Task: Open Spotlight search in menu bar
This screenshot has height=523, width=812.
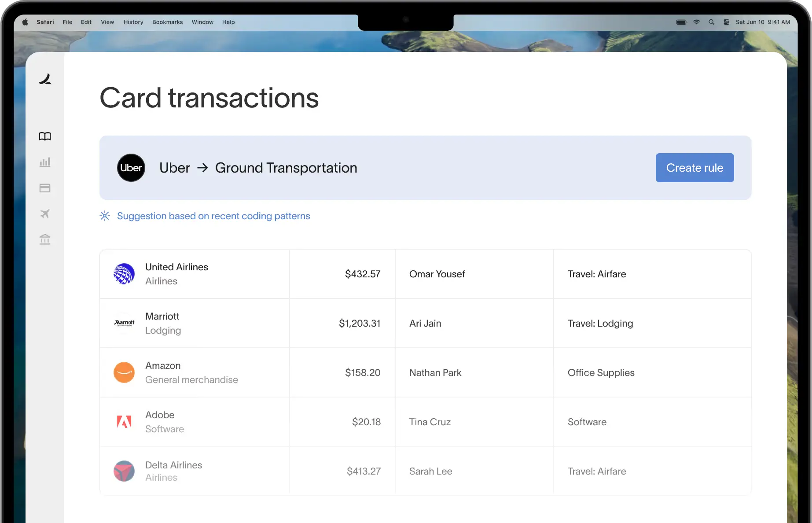Action: tap(711, 22)
